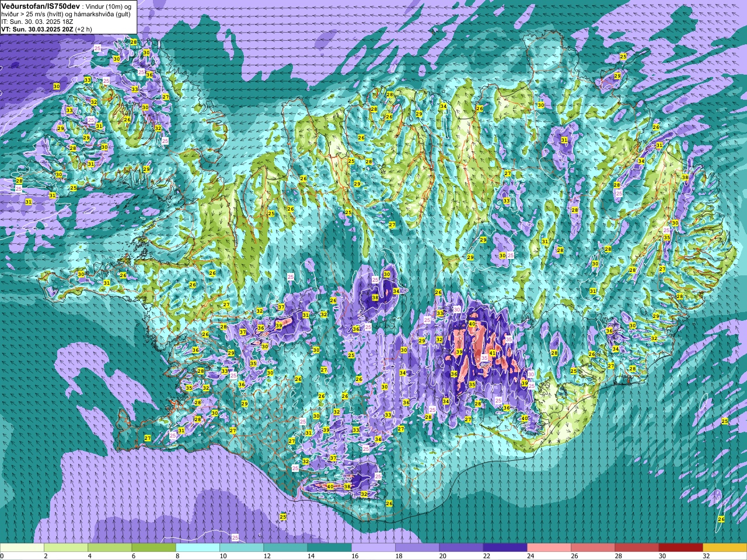Pick the salmon 26–28 legend swatch
Image resolution: width=747 pixels, height=560 pixels.
coord(593,548)
